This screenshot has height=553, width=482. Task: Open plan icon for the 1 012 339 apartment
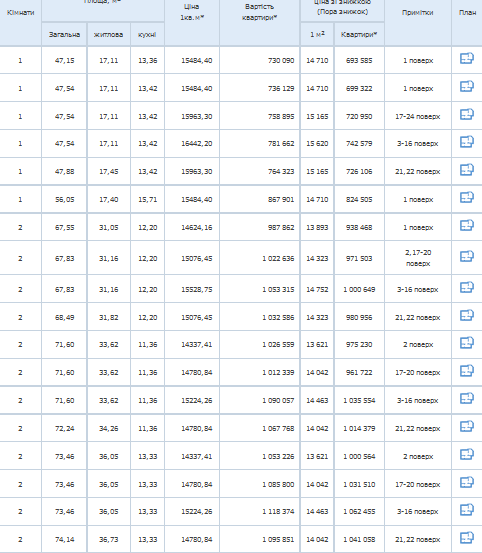point(466,371)
